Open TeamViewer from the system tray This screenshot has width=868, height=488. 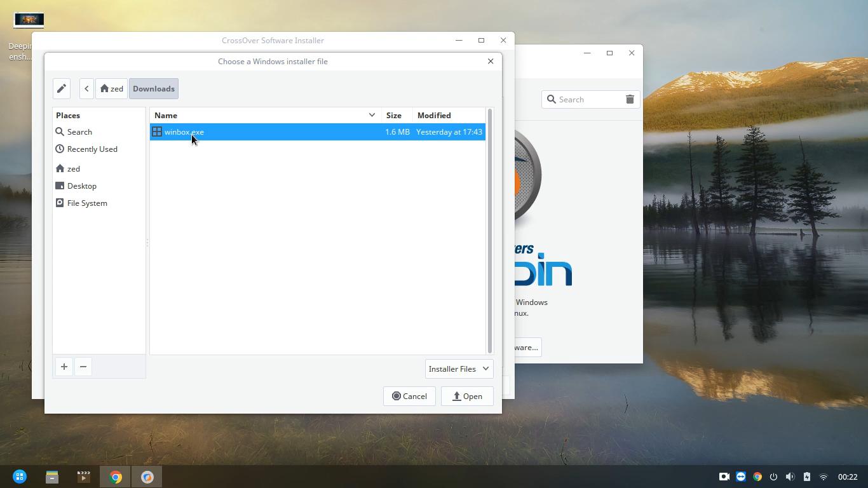(741, 477)
